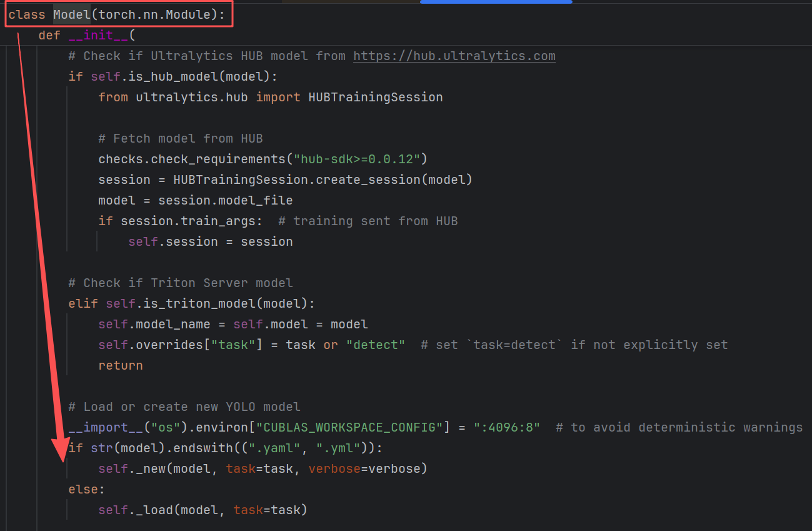Click the "detect" string literal
Screen dimensions: 812x531
point(376,345)
